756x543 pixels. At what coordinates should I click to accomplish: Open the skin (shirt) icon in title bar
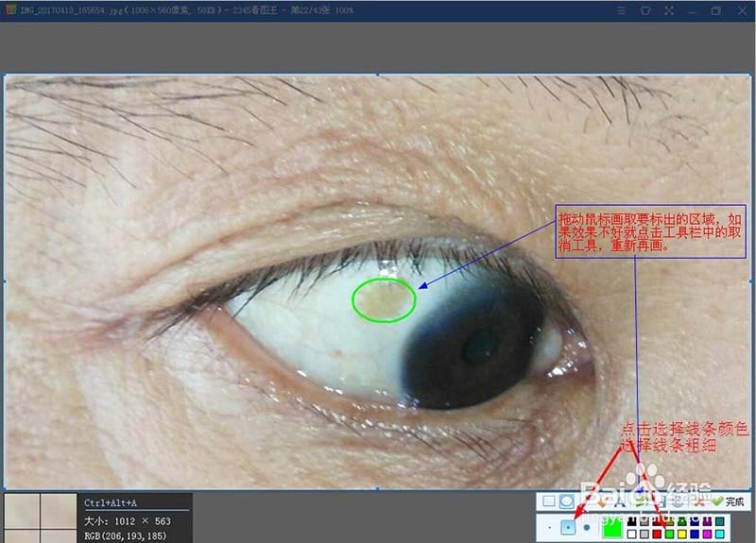pyautogui.click(x=645, y=10)
